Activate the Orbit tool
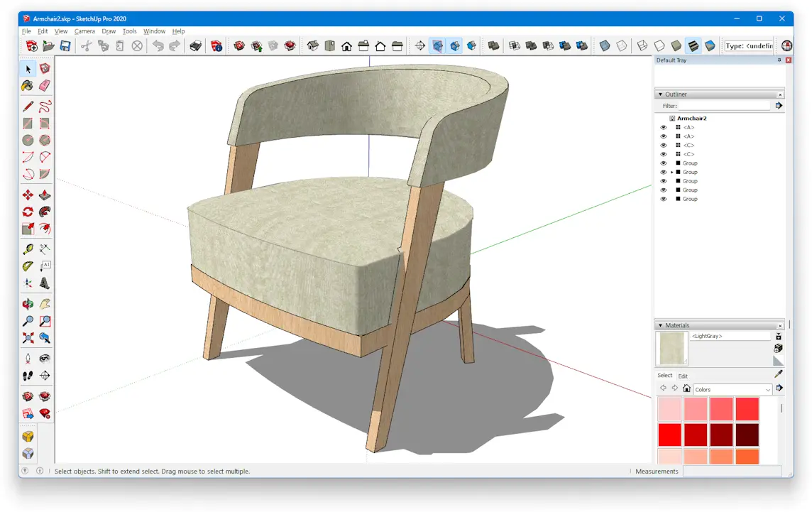Screen dimensions: 812x512 [28, 304]
